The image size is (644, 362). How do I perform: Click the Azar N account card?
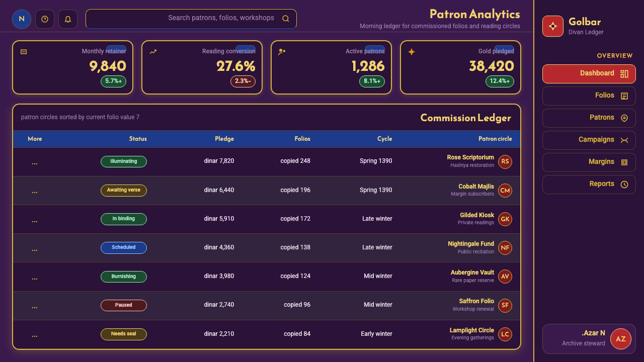(589, 339)
